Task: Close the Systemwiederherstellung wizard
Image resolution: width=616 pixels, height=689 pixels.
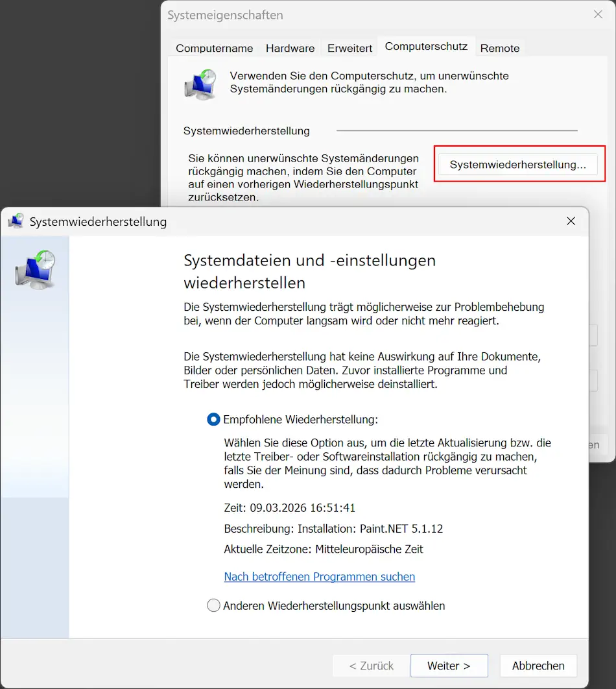Action: (571, 221)
